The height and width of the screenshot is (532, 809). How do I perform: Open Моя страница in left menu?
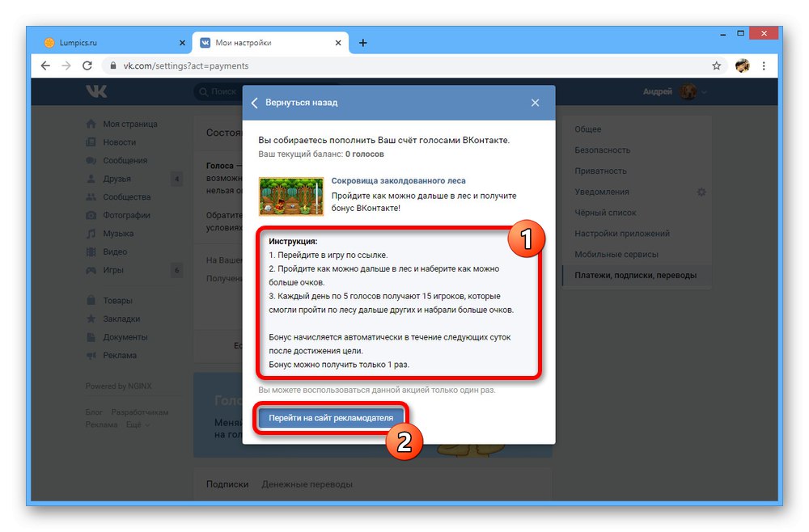point(130,124)
